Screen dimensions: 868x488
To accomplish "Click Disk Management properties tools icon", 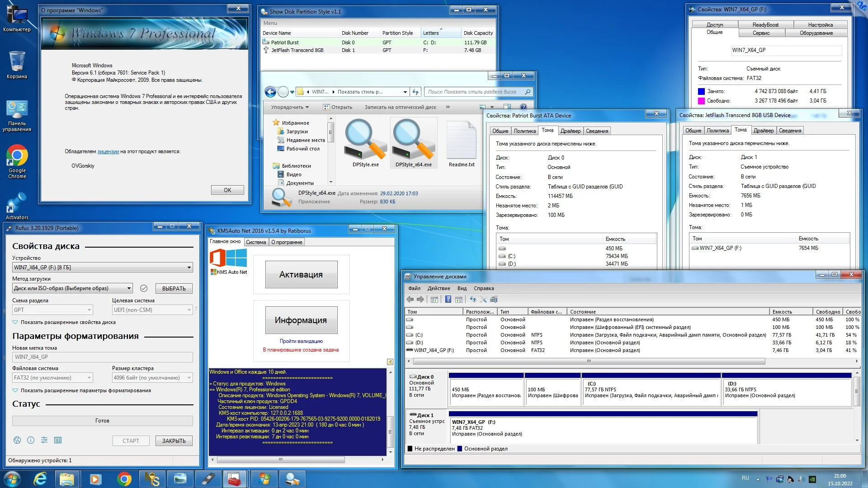I will coord(483,299).
